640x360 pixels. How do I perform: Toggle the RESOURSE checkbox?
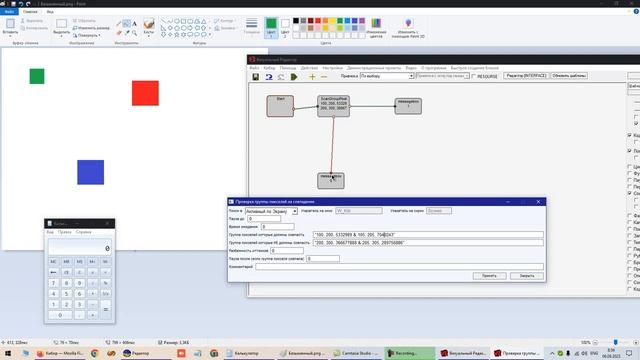click(473, 76)
